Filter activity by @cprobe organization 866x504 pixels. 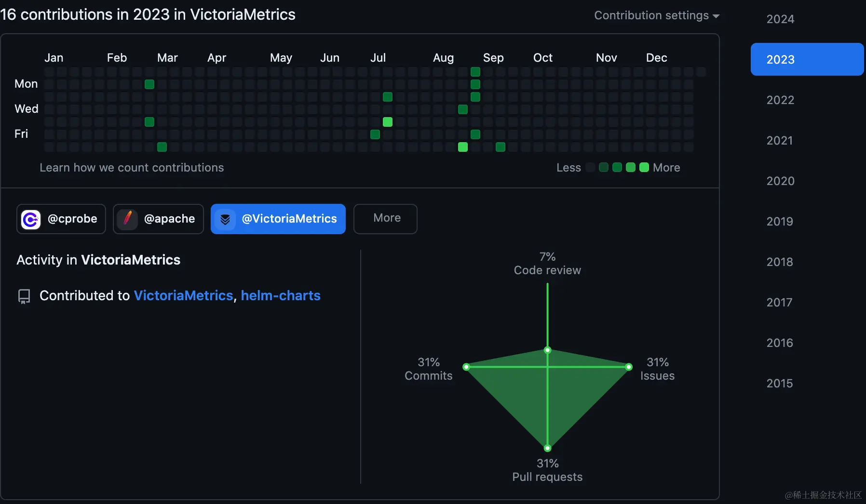(61, 219)
